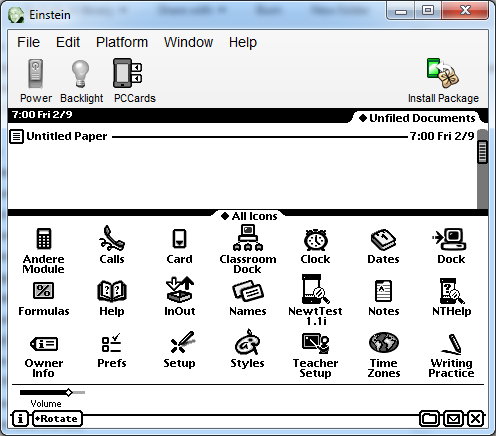Open PCCards toolbar item

[134, 81]
